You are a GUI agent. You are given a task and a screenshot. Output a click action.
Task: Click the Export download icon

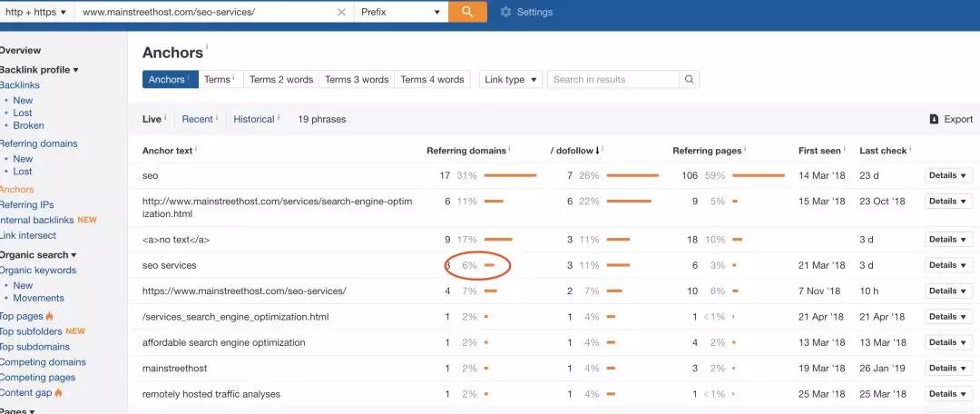point(934,119)
